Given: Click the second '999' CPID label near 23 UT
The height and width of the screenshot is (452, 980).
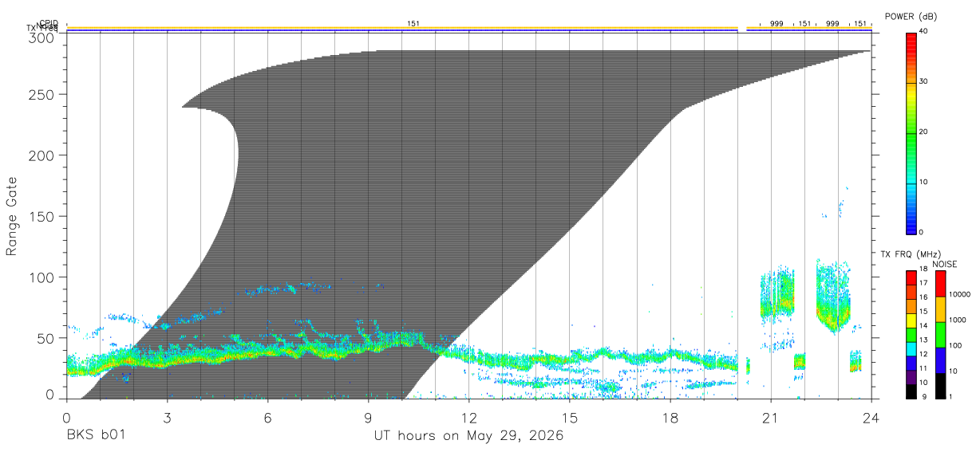Looking at the screenshot, I should click(x=832, y=24).
